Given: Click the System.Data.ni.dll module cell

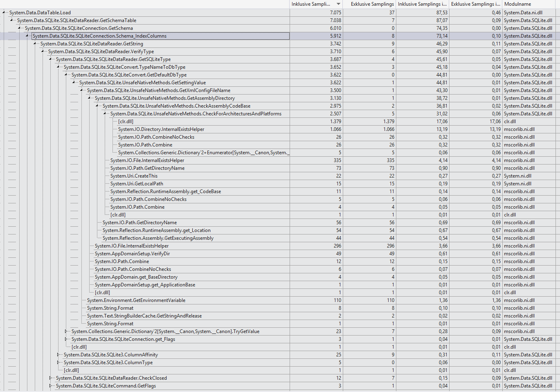Looking at the screenshot, I should pyautogui.click(x=523, y=13).
